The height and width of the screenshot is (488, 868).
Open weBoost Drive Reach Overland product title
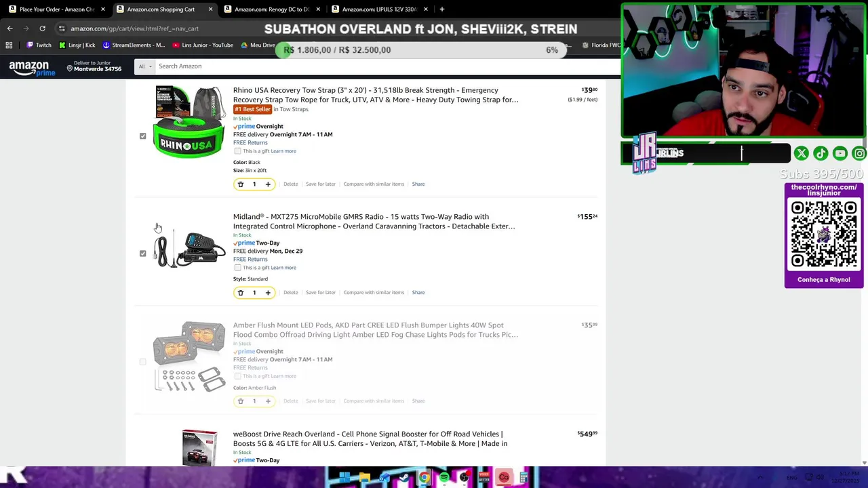tap(370, 439)
